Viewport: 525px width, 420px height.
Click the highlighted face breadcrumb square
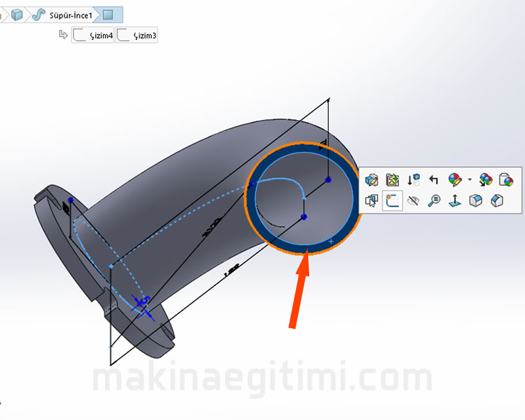point(109,14)
